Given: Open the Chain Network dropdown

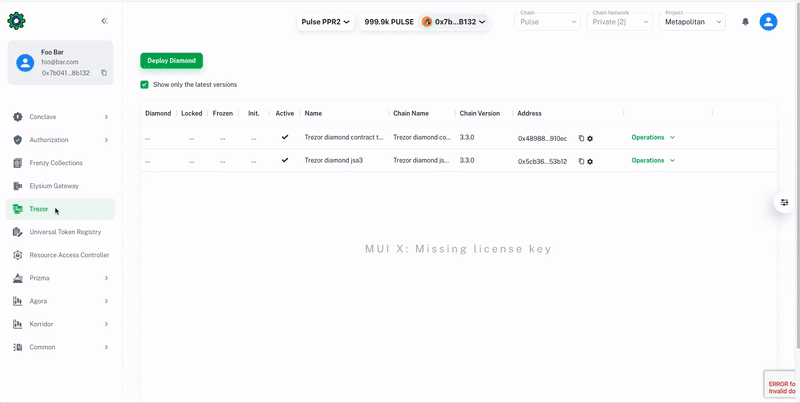Looking at the screenshot, I should [x=620, y=22].
